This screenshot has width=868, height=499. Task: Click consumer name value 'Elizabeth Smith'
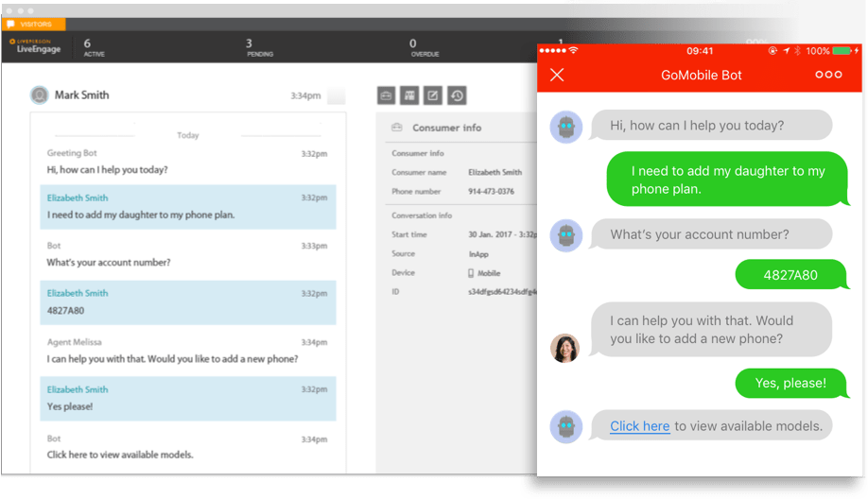coord(495,172)
